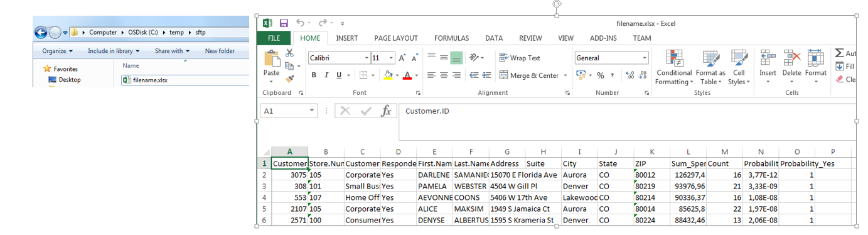Select the Format Painter brush icon
Viewport: 868px width, 235px height.
click(289, 79)
